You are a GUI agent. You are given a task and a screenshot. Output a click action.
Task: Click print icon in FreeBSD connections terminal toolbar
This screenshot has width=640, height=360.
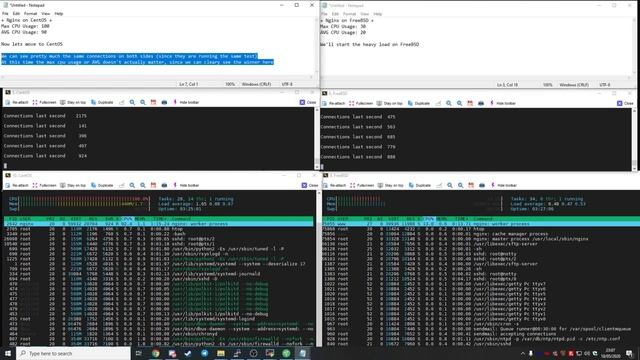click(x=481, y=103)
